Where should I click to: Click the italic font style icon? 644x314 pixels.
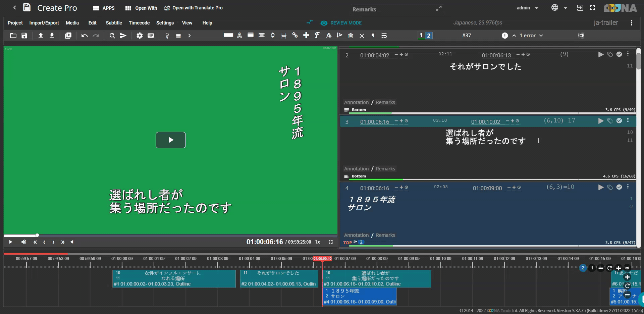point(317,35)
